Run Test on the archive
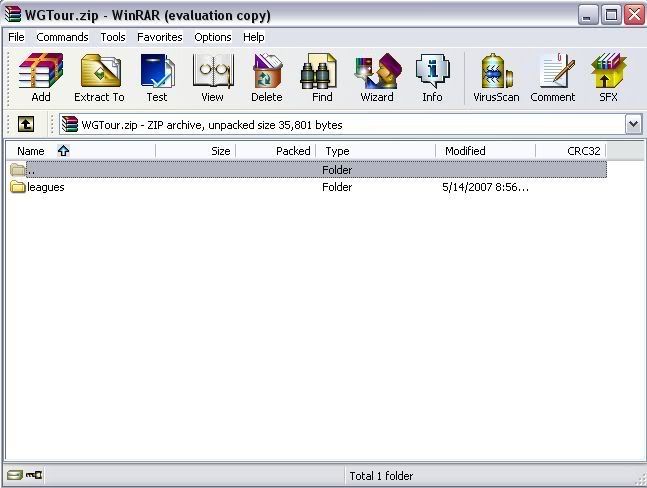The image size is (647, 488). point(157,78)
